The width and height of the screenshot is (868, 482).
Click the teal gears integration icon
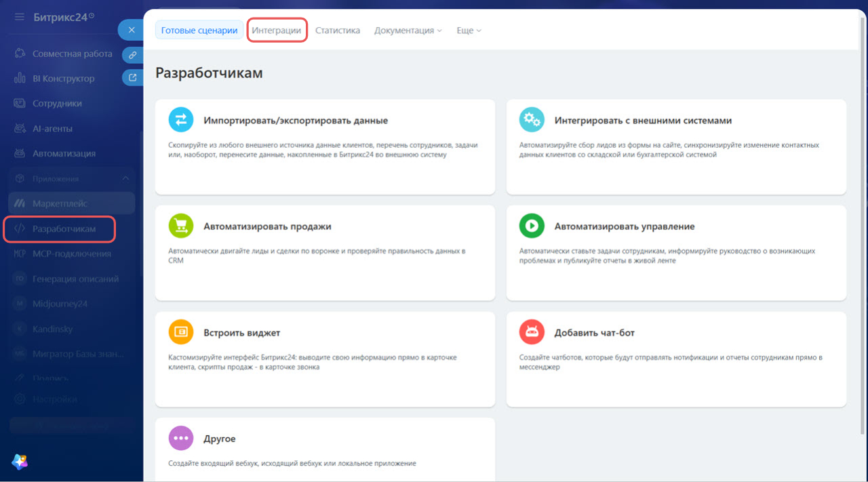(532, 120)
